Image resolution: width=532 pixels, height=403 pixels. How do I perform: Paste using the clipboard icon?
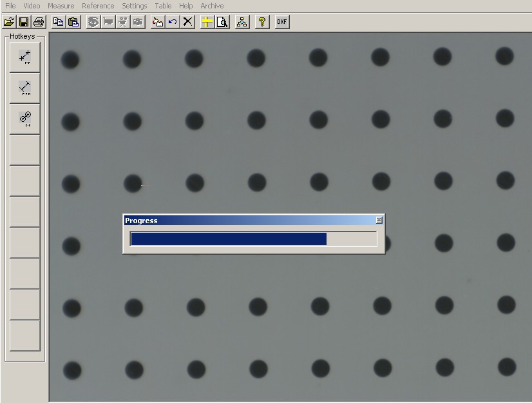(73, 21)
